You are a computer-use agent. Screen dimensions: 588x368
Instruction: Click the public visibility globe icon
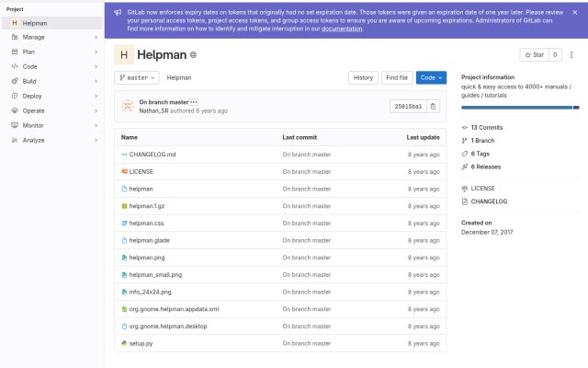coord(193,55)
